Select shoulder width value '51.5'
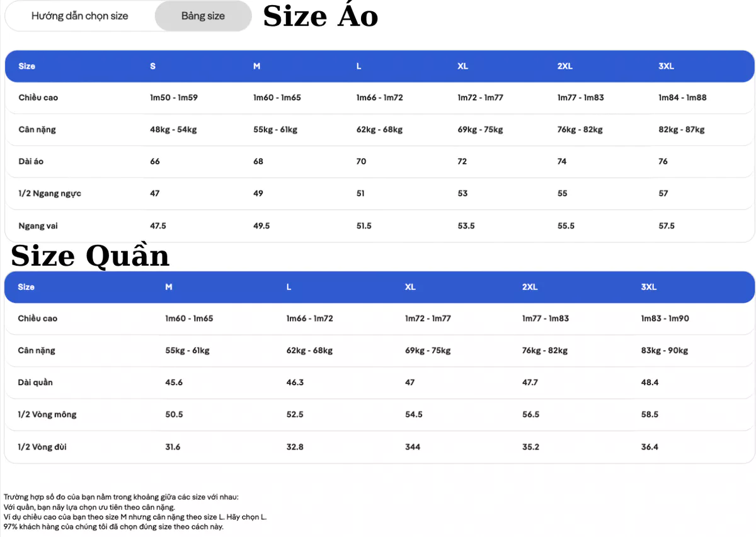Screen dimensions: 756x537 (x=364, y=225)
